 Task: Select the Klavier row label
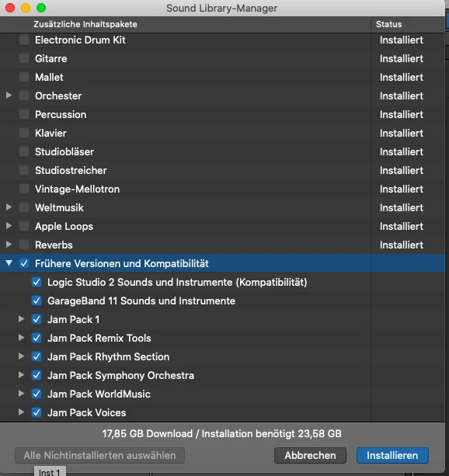[x=50, y=133]
